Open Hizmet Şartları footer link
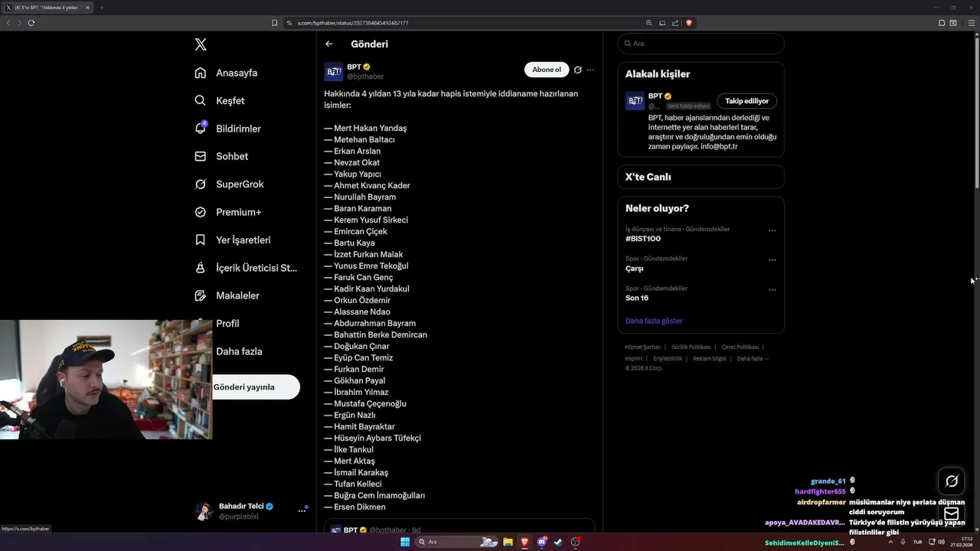The height and width of the screenshot is (551, 980). [x=642, y=347]
